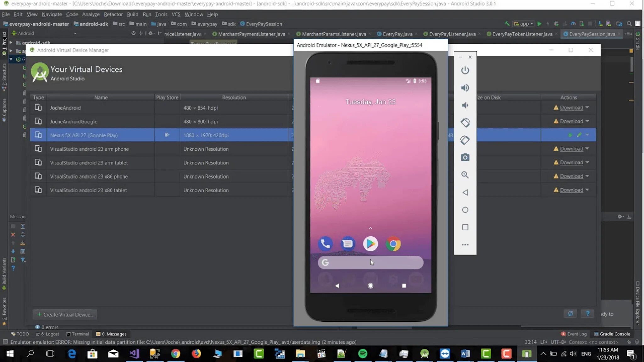Click Create Virtual Device button
This screenshot has height=362, width=644.
[x=65, y=315]
